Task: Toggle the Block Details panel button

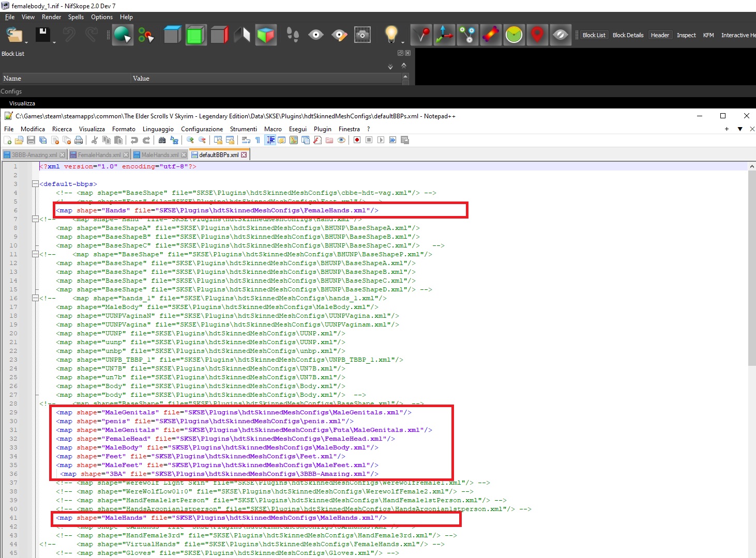Action: [x=628, y=35]
